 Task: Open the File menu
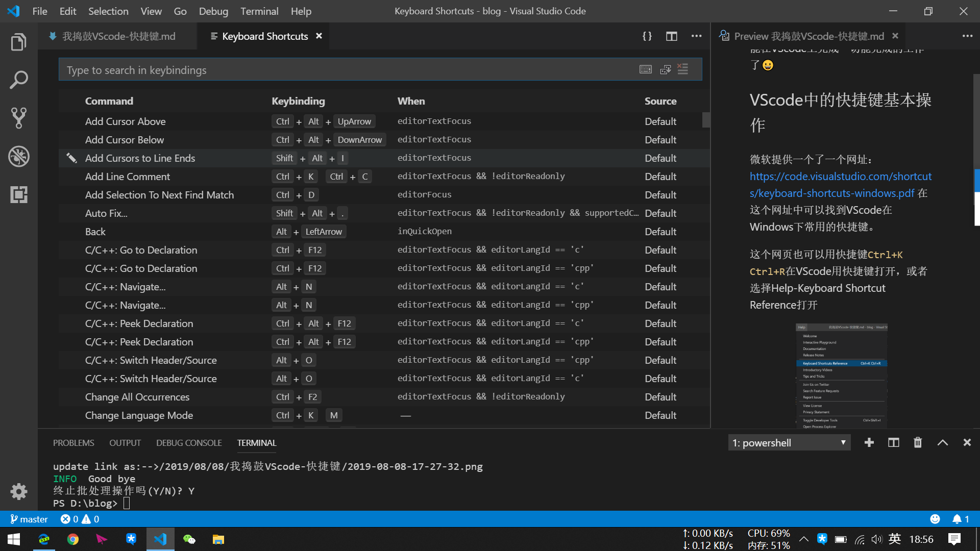pos(40,11)
